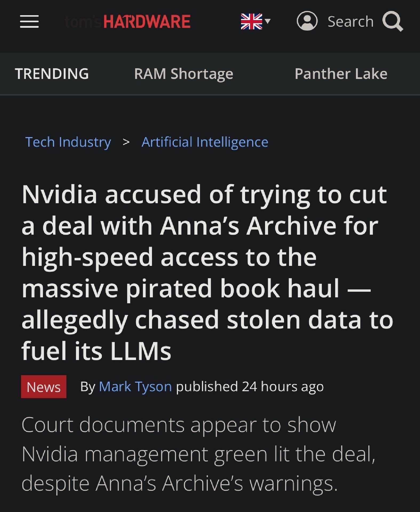Click the word LLMs in headline
The width and height of the screenshot is (420, 512).
click(x=141, y=351)
